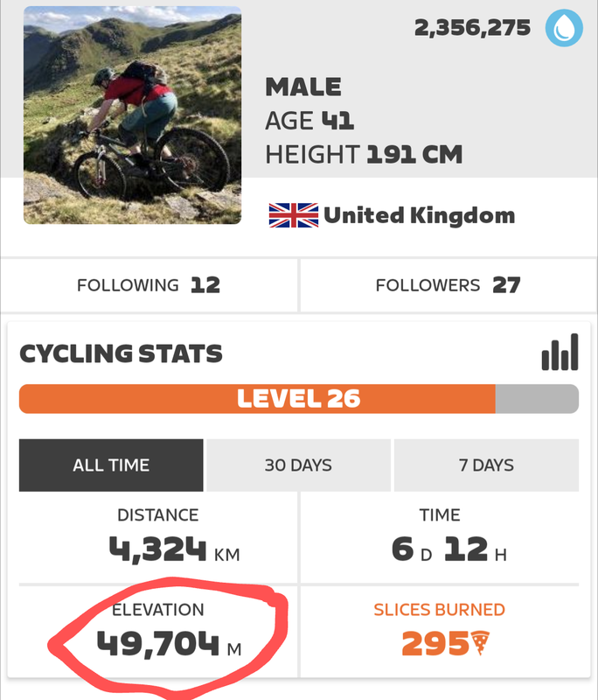Select the circled ELEVATION 49,704 M stat
Image resolution: width=598 pixels, height=700 pixels.
pyautogui.click(x=158, y=630)
